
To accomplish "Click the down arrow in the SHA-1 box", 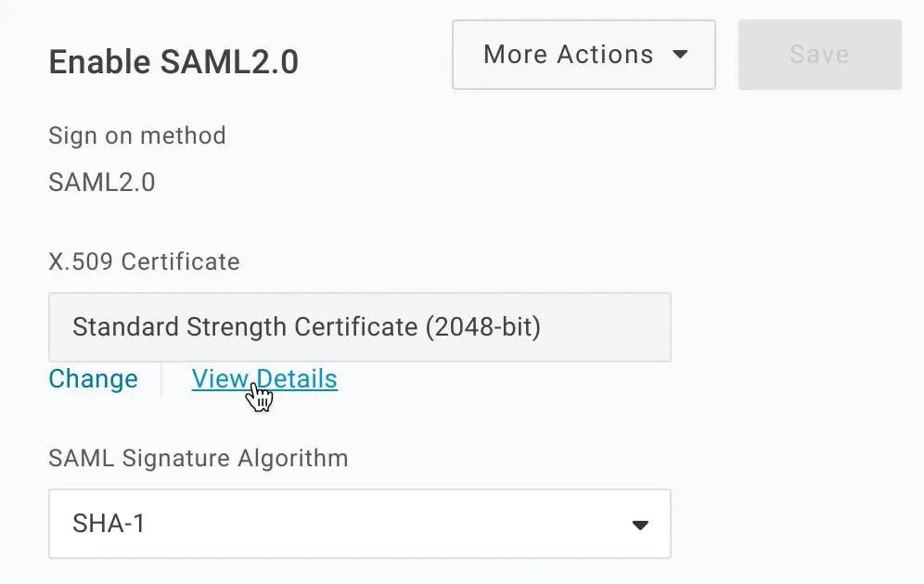I will pos(640,525).
